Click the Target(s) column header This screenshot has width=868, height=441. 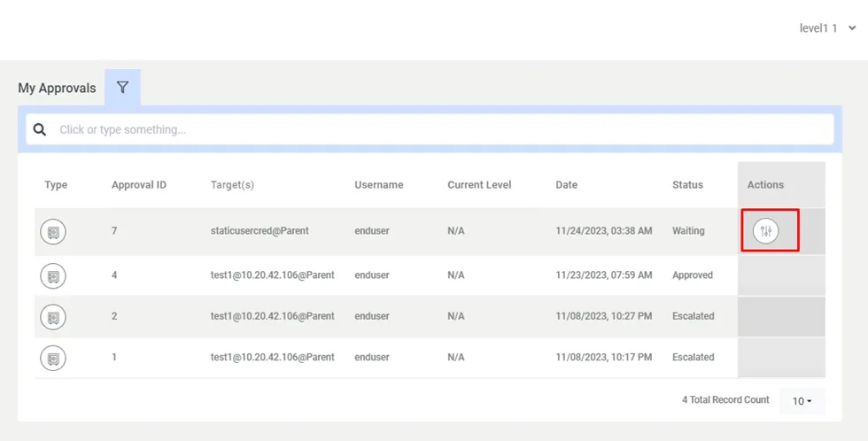pyautogui.click(x=232, y=185)
